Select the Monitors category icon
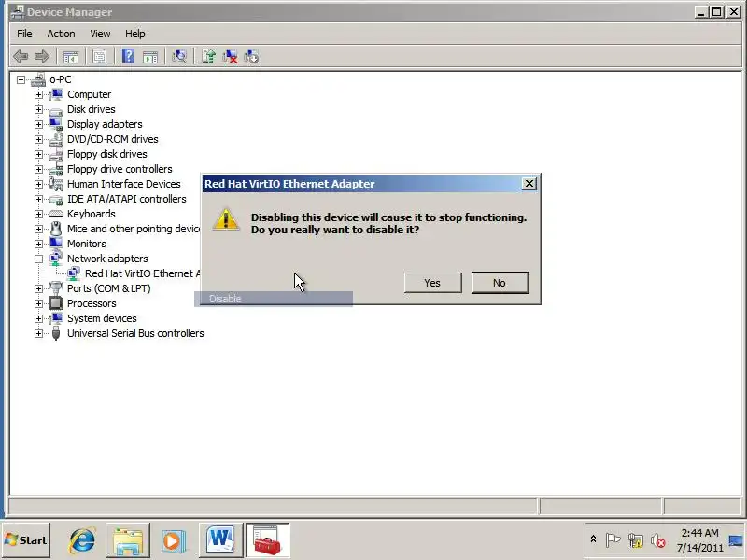The image size is (747, 560). [x=56, y=244]
